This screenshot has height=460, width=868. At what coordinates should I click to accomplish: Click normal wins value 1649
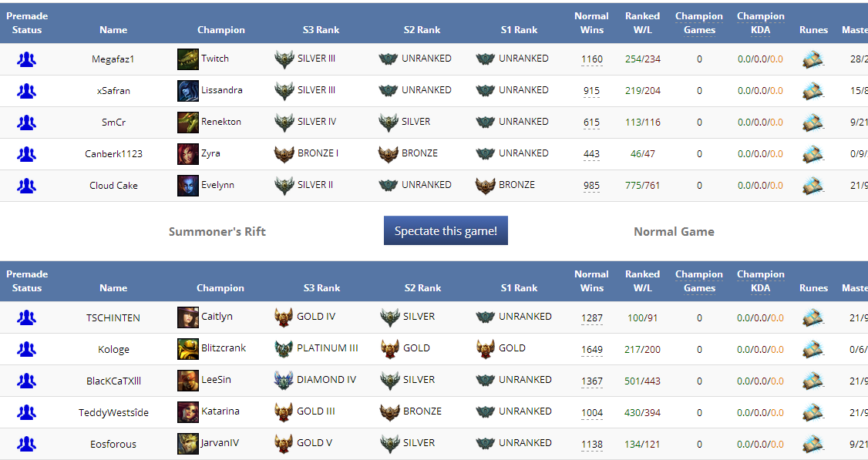(592, 349)
